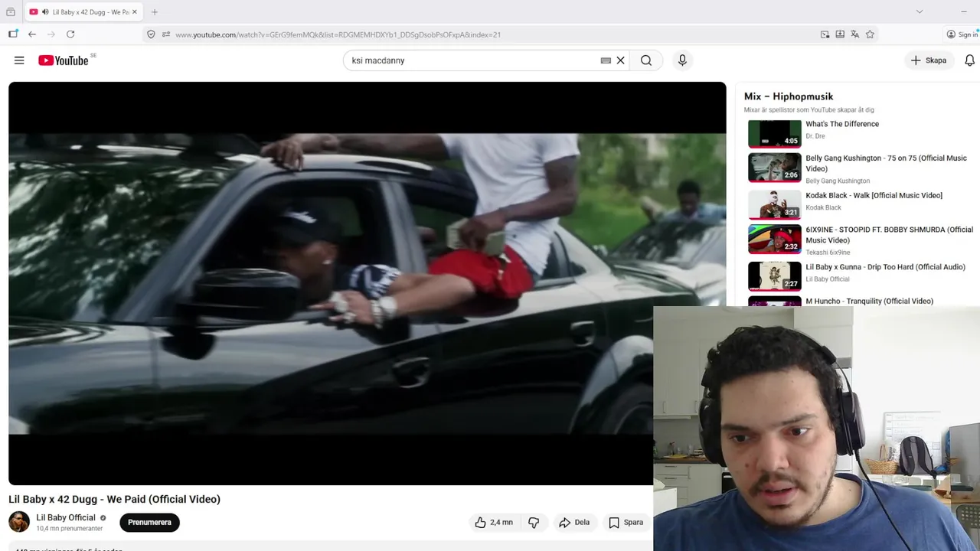Screen dimensions: 980x551
Task: Bookmark this page with the star
Action: (870, 34)
